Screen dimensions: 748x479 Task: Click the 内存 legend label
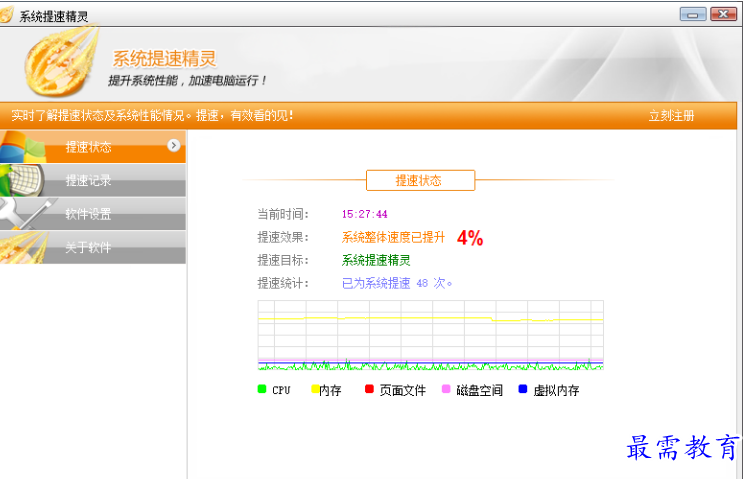(x=331, y=390)
